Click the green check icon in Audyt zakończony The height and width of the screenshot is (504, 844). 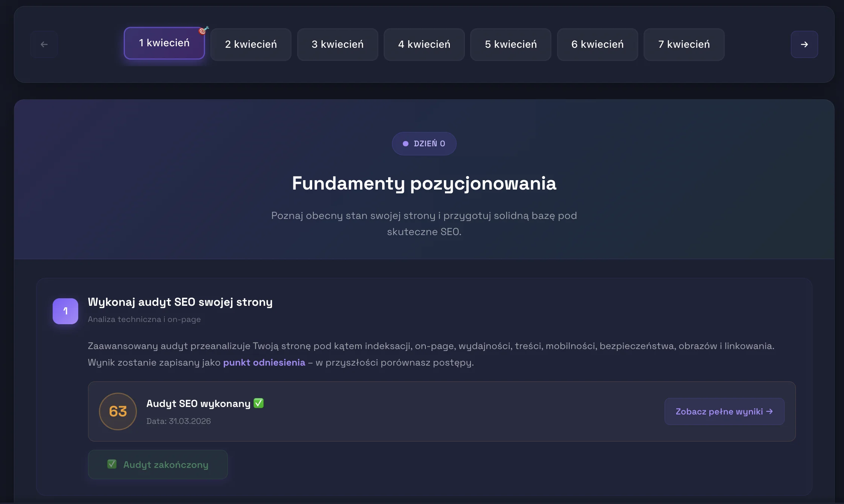(x=112, y=464)
